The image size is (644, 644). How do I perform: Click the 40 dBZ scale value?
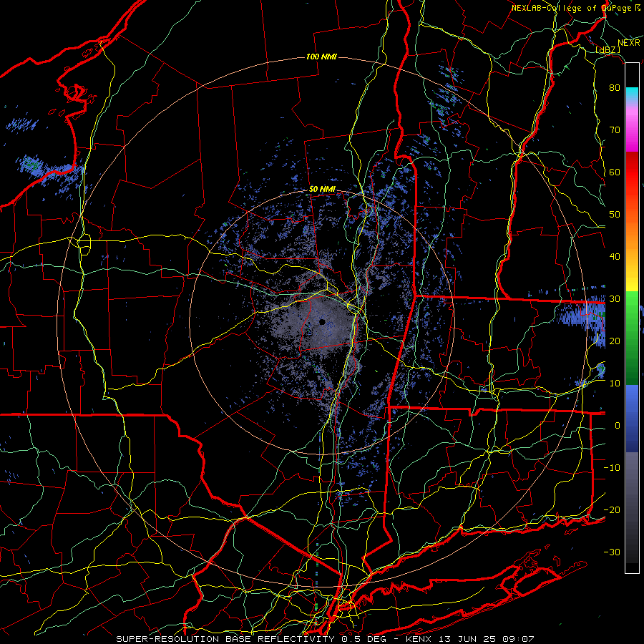click(615, 257)
